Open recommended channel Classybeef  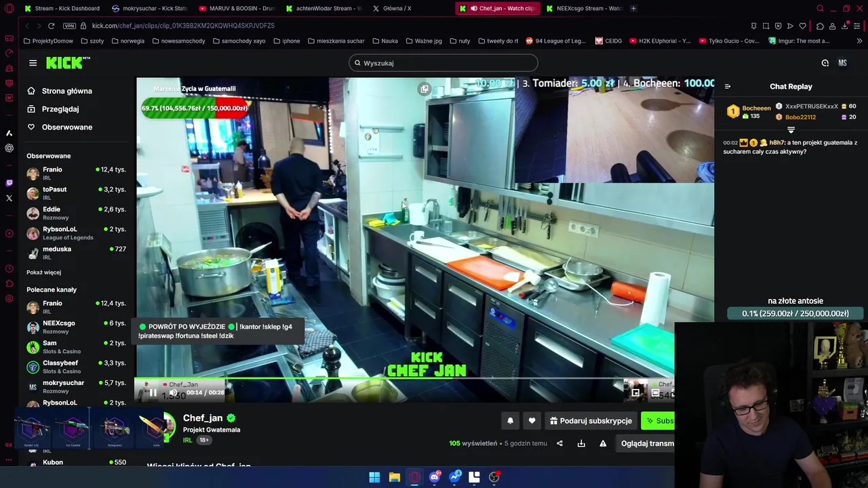(x=76, y=367)
